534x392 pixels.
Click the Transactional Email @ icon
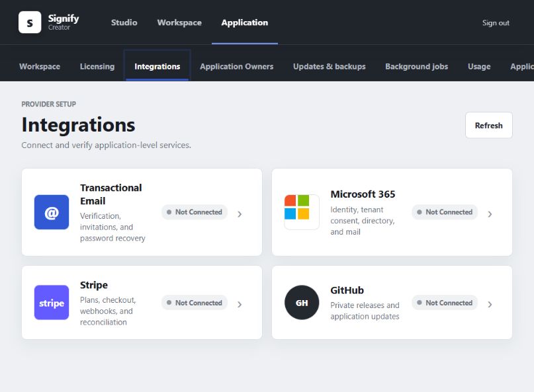click(x=52, y=212)
